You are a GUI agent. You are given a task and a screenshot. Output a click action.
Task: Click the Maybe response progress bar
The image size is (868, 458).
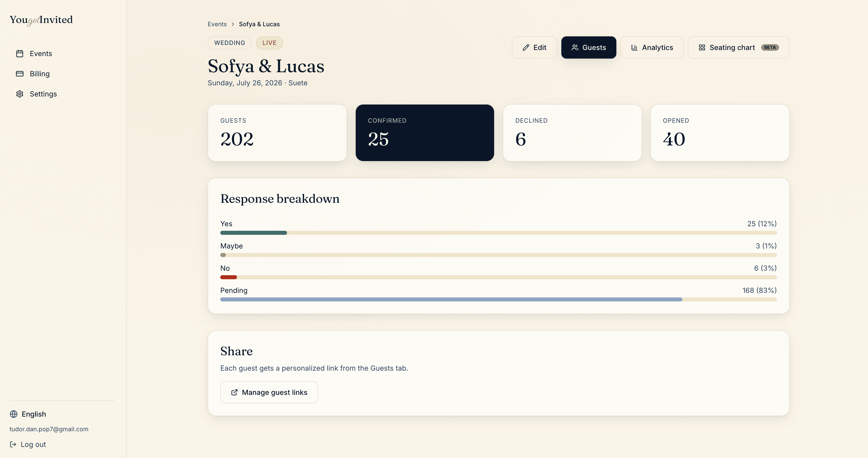498,255
